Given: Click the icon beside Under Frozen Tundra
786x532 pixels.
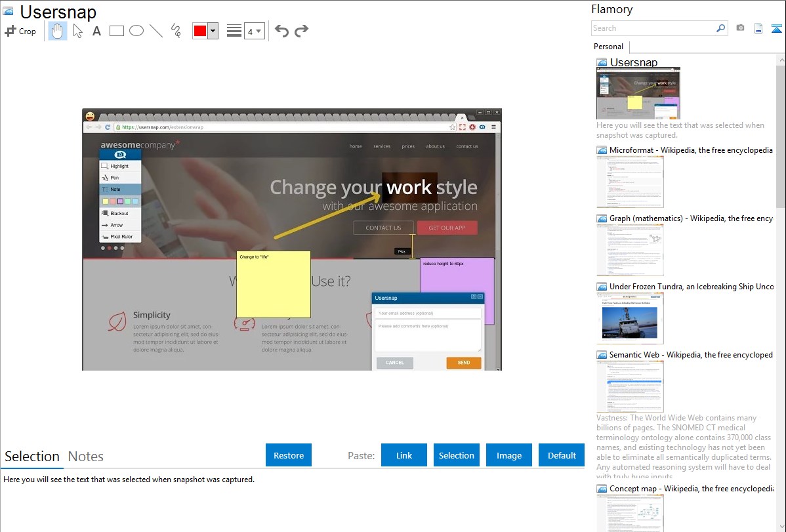Looking at the screenshot, I should pyautogui.click(x=602, y=287).
